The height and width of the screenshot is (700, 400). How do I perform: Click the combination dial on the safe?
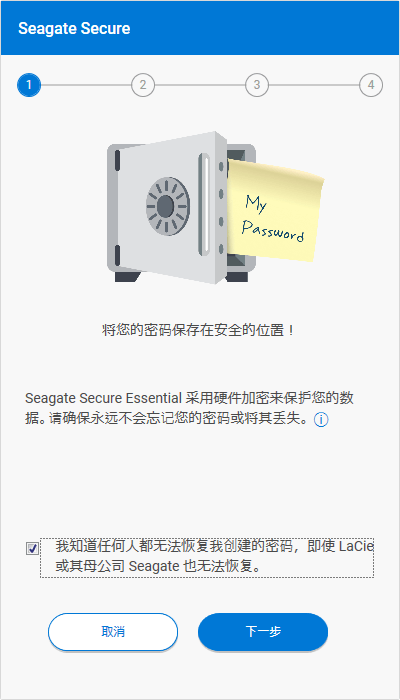(168, 206)
